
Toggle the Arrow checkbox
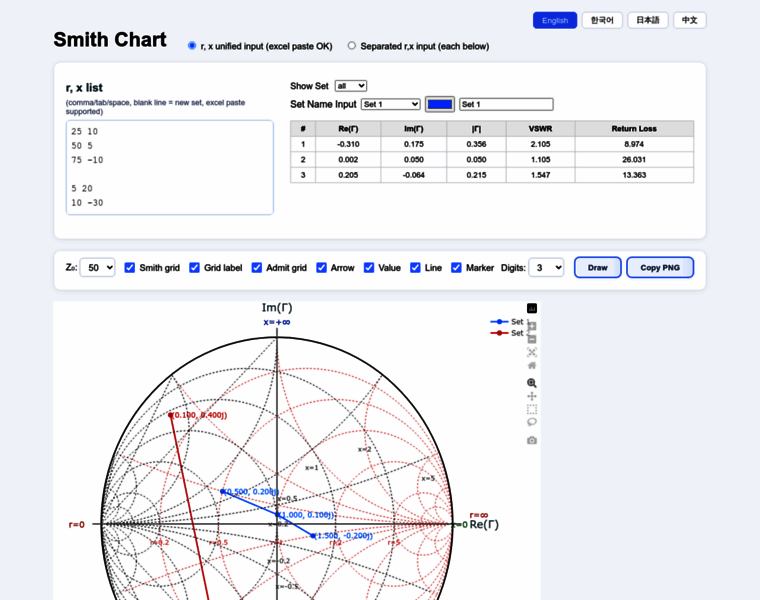pos(321,268)
